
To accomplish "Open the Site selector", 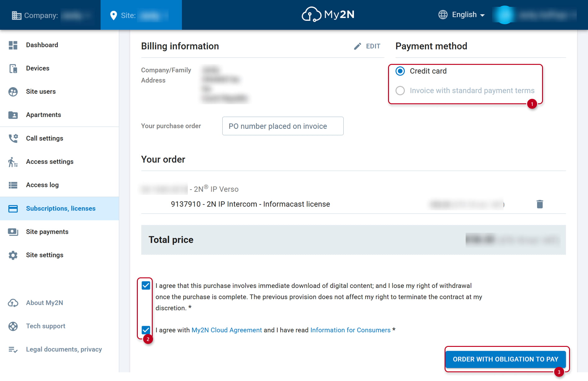I will [x=141, y=15].
